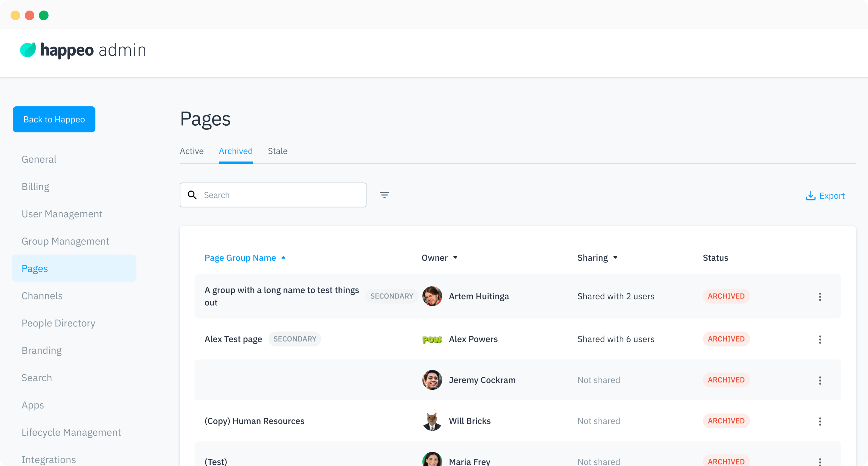Open kebab menu for Artem Huitinga row
This screenshot has height=466, width=868.
(x=820, y=297)
